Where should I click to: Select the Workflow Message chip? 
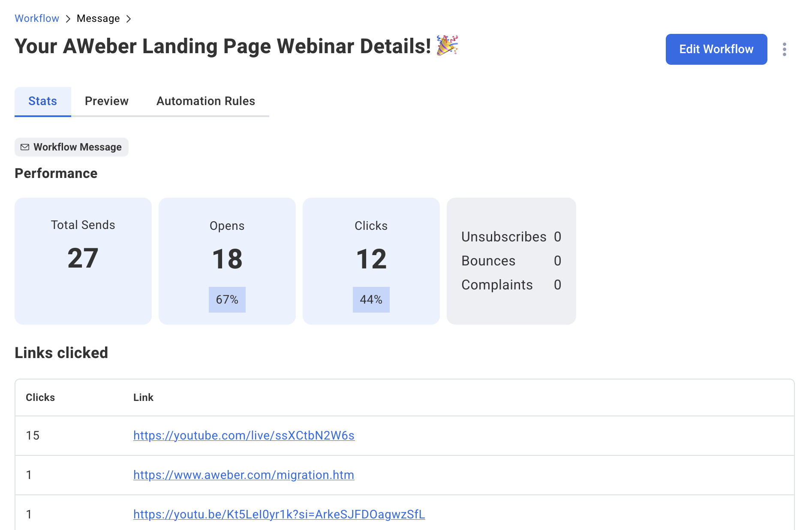tap(71, 147)
